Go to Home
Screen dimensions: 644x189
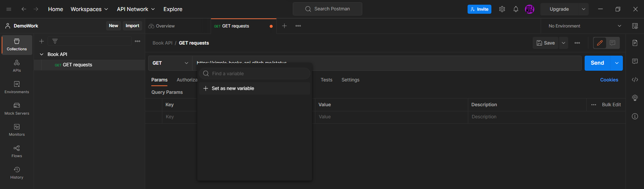pyautogui.click(x=55, y=9)
